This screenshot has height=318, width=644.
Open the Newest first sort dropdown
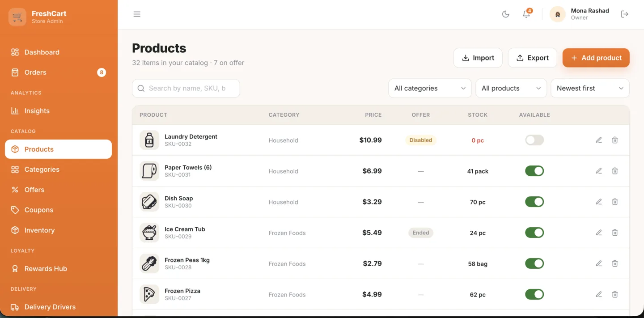point(590,88)
